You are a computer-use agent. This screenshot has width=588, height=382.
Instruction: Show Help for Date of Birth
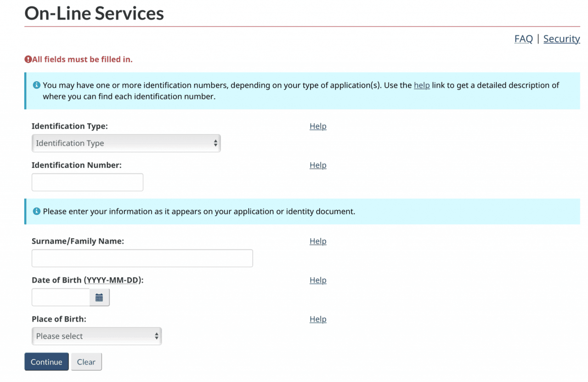pyautogui.click(x=318, y=280)
